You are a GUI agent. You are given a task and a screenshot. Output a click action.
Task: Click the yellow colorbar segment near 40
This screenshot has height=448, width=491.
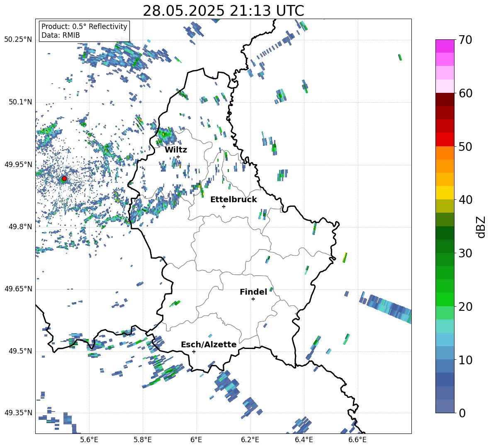click(445, 193)
